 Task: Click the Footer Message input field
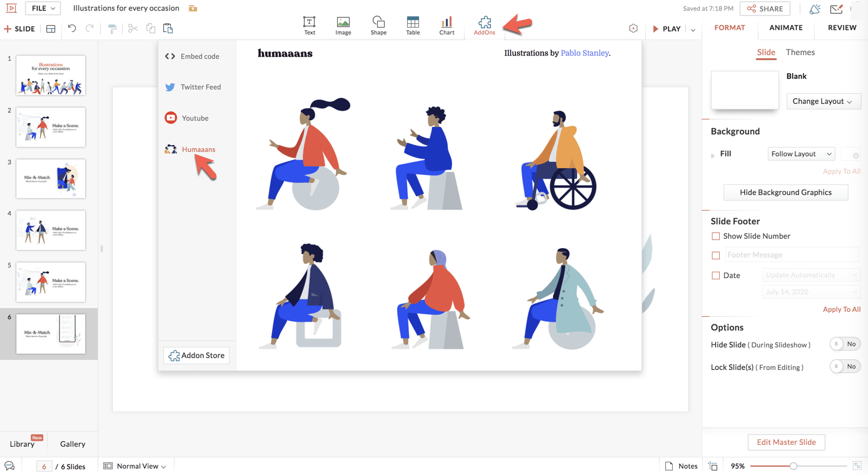(x=792, y=255)
